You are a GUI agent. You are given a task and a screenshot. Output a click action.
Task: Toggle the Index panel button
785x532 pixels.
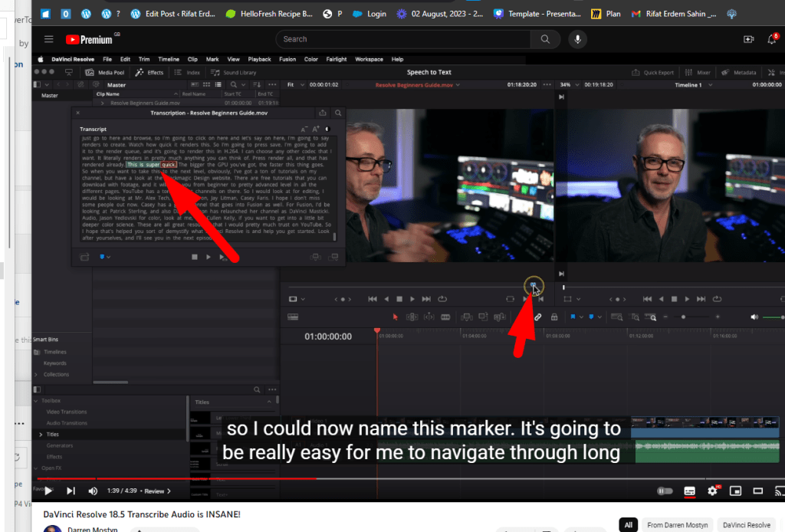187,73
